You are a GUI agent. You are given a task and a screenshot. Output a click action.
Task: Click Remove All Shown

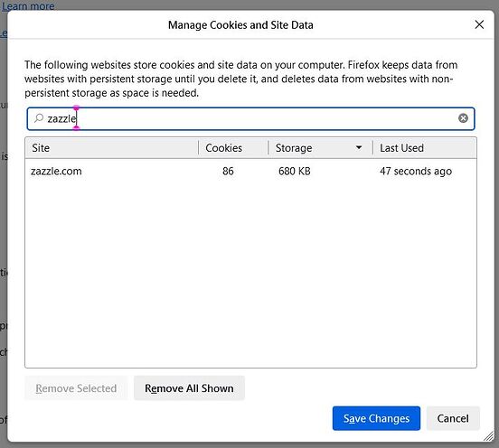(x=189, y=388)
